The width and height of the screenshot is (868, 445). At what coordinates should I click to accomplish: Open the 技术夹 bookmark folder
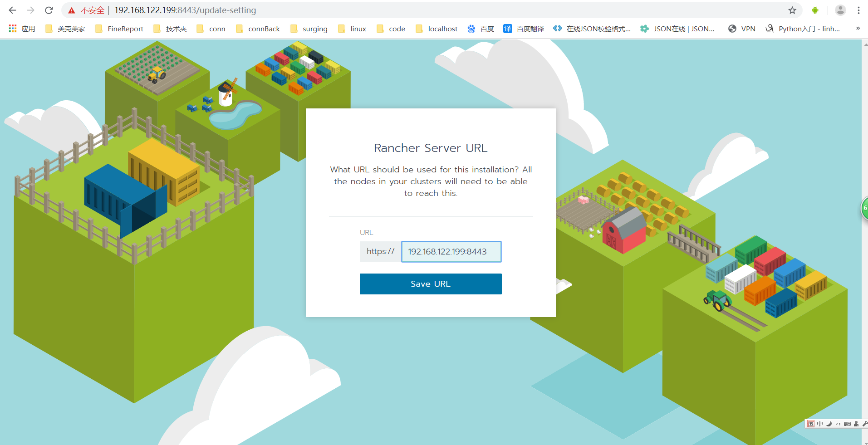click(170, 29)
